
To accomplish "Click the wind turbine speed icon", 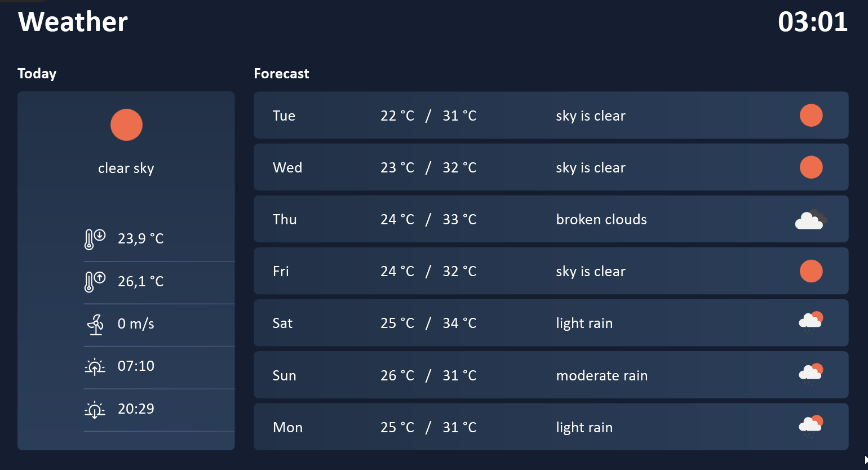I will click(95, 324).
